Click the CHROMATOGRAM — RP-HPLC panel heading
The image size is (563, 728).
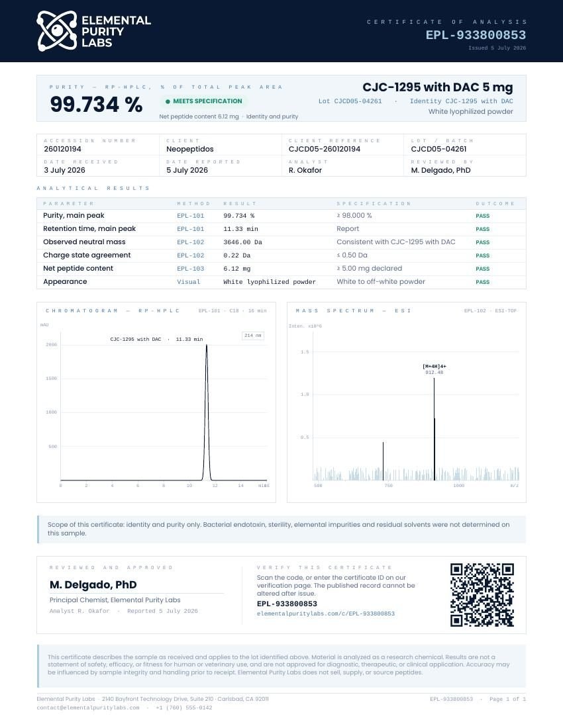tap(113, 310)
